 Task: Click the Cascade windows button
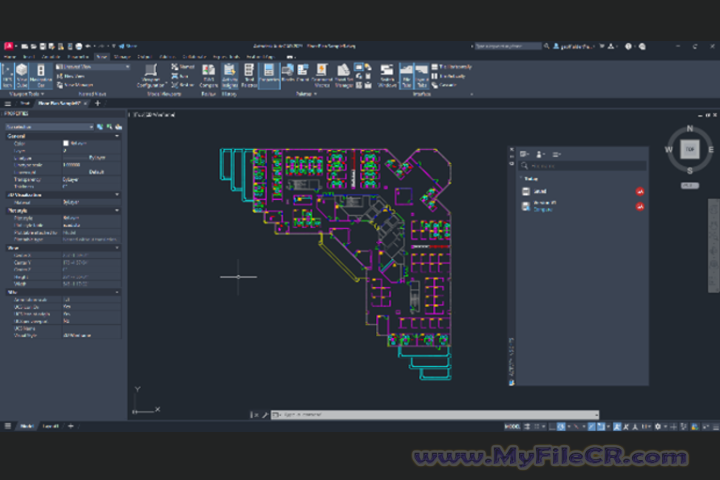point(444,85)
